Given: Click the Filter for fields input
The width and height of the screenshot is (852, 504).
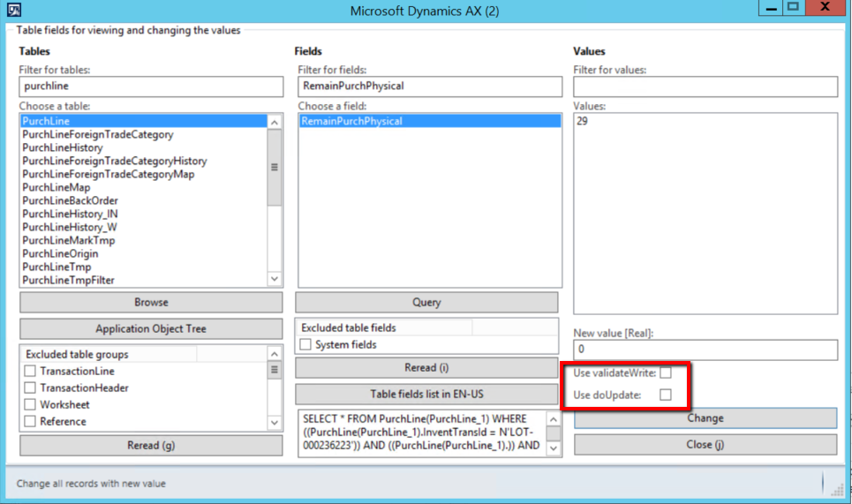Looking at the screenshot, I should pyautogui.click(x=430, y=87).
